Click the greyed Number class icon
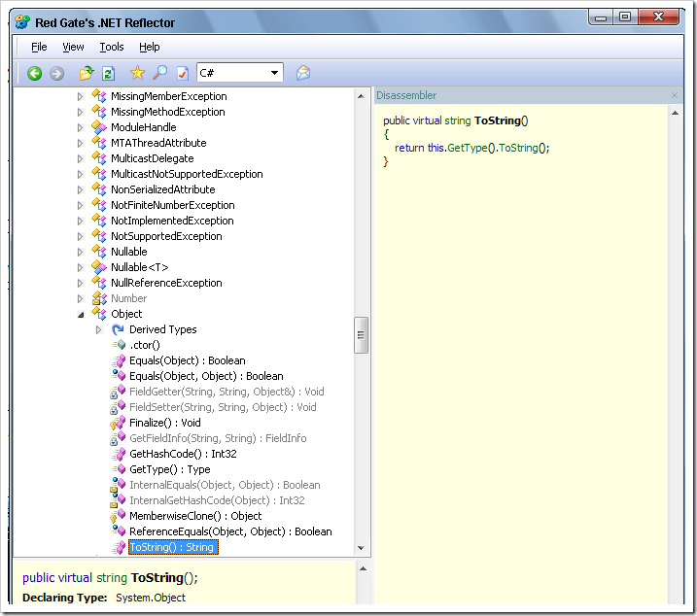697x616 pixels. [99, 298]
